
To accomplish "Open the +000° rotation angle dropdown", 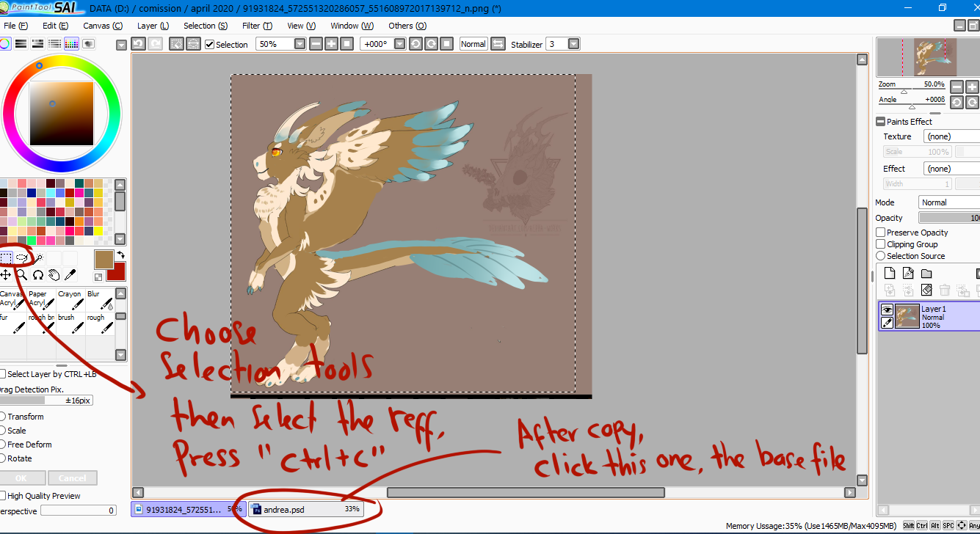I will pyautogui.click(x=399, y=44).
